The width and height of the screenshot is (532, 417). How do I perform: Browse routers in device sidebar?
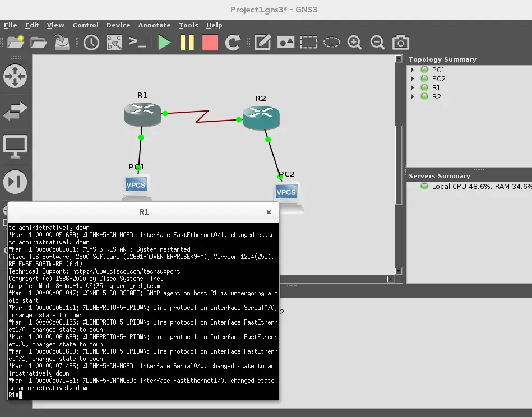coord(15,77)
